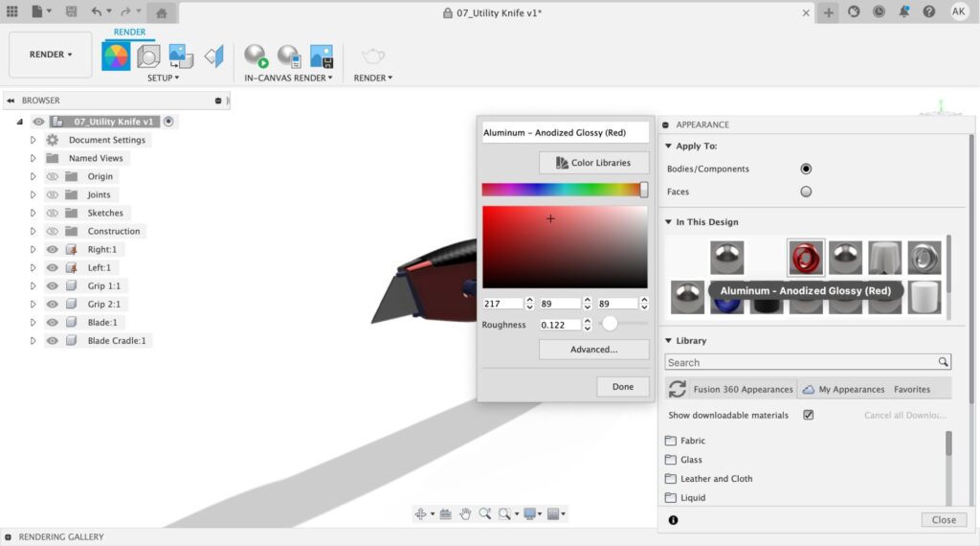Screen dimensions: 980x546
Task: Collapse the In This Design section
Action: (668, 222)
